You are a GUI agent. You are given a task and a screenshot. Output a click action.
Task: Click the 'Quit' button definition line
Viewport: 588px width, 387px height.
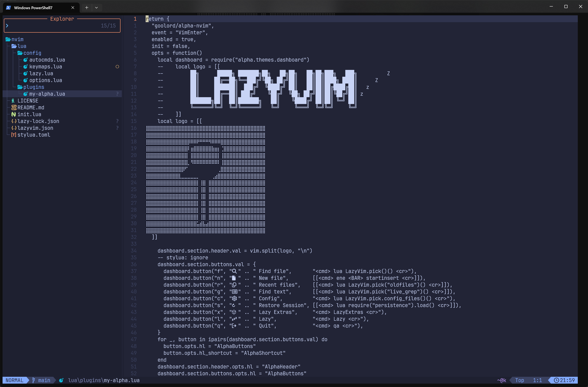coord(263,326)
